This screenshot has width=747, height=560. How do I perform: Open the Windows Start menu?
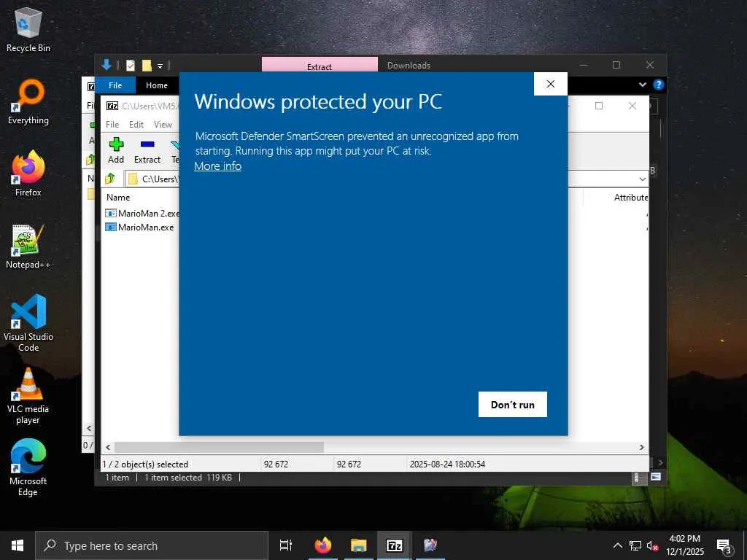pos(18,545)
